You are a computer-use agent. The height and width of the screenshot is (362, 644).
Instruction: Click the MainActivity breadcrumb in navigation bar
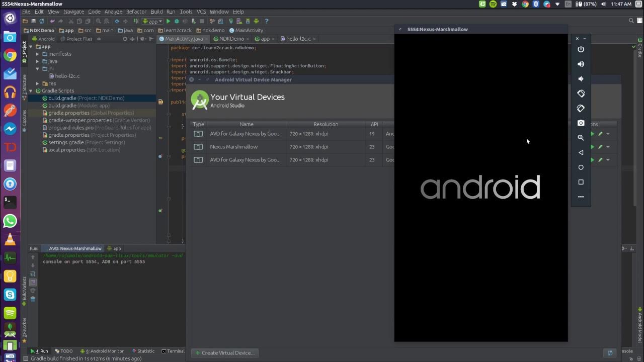pyautogui.click(x=246, y=30)
